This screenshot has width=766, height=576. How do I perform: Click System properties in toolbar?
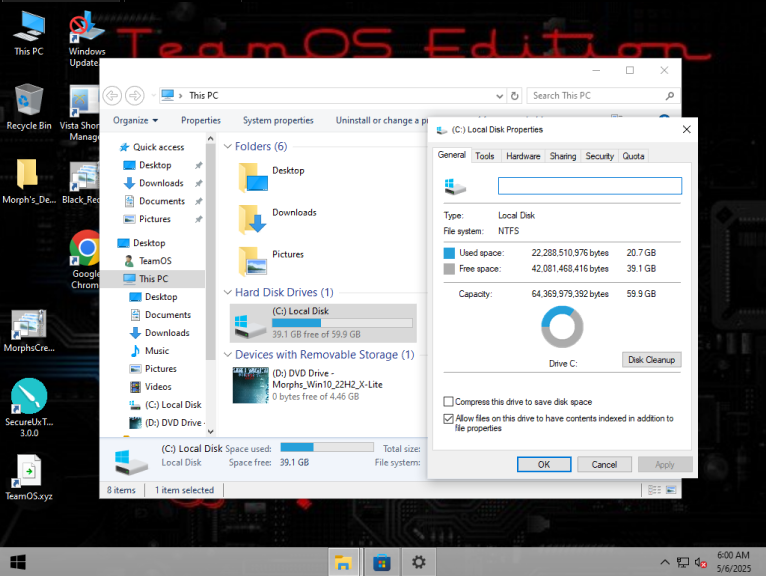(278, 120)
